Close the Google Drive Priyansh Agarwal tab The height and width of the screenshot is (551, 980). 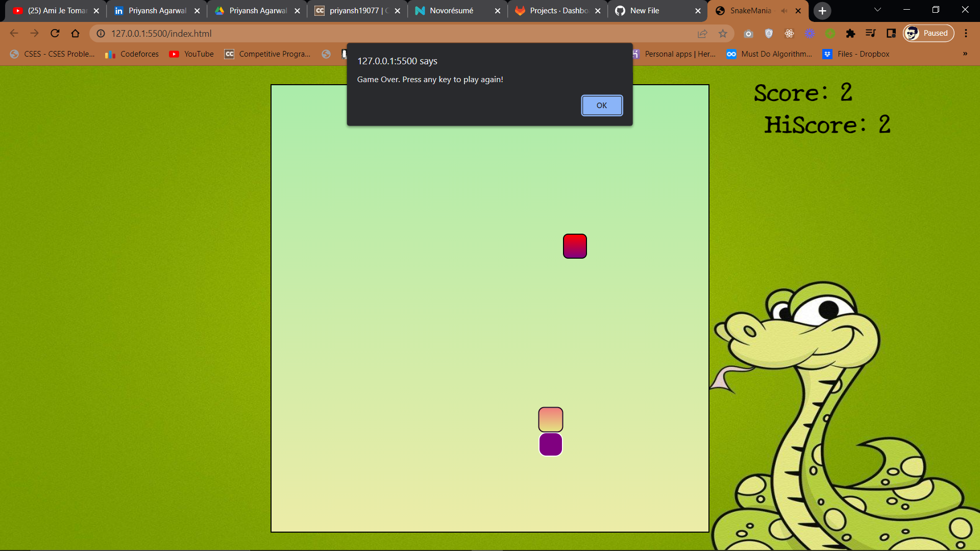[x=297, y=11]
